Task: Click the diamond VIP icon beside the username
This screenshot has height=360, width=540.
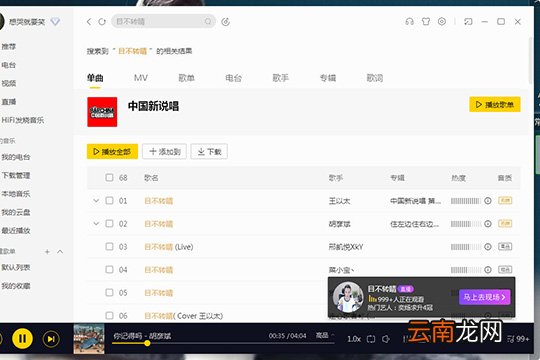Action: (x=55, y=22)
